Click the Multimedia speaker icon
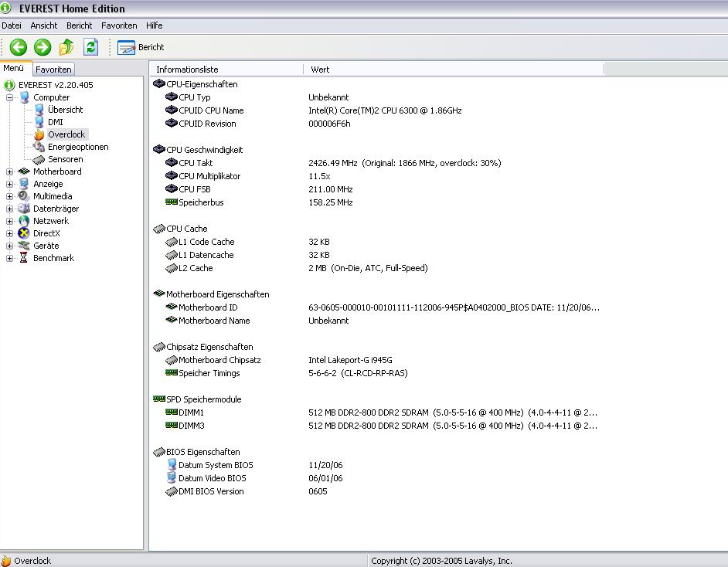 pyautogui.click(x=24, y=196)
